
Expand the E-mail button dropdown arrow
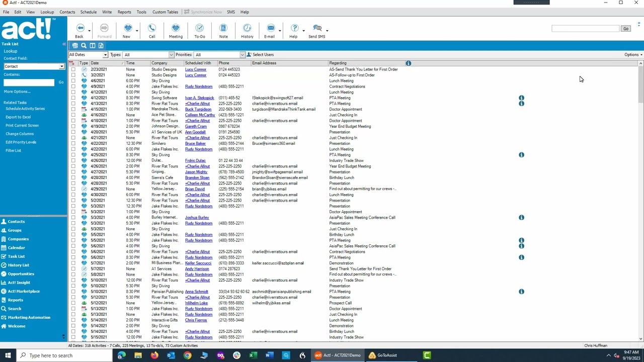280,31
